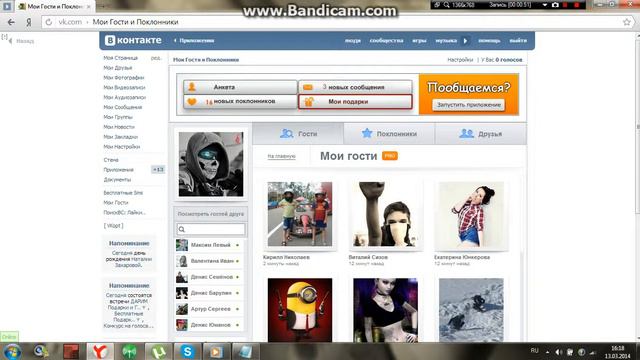Open the Windows Start button
The image size is (640, 360).
pyautogui.click(x=12, y=352)
